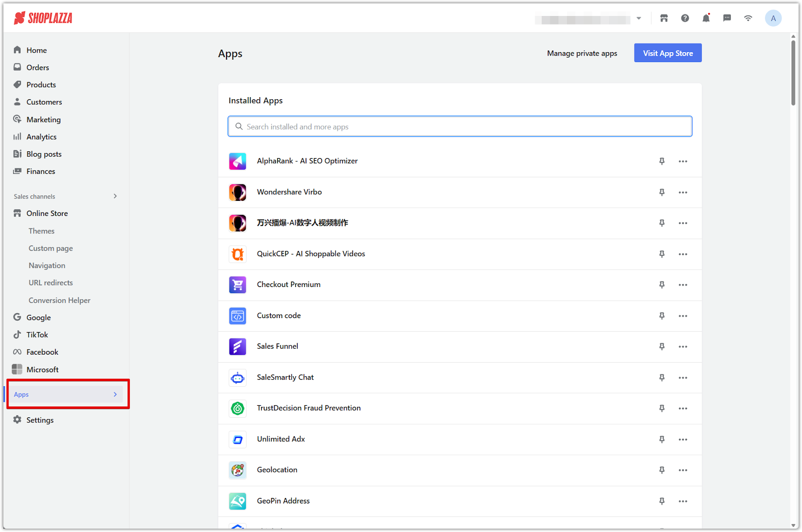Click the TrustDecision app icon
Screen dimensions: 802x532
[238, 408]
